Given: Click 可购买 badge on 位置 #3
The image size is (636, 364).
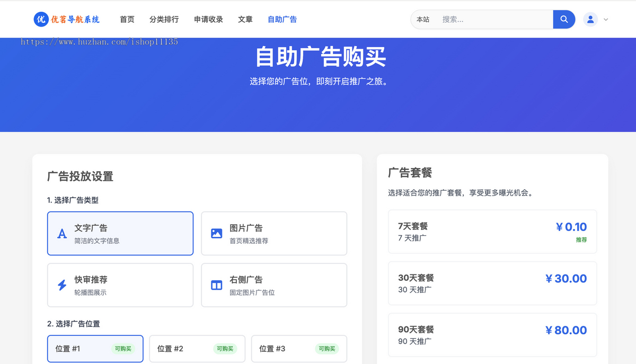Looking at the screenshot, I should [327, 349].
